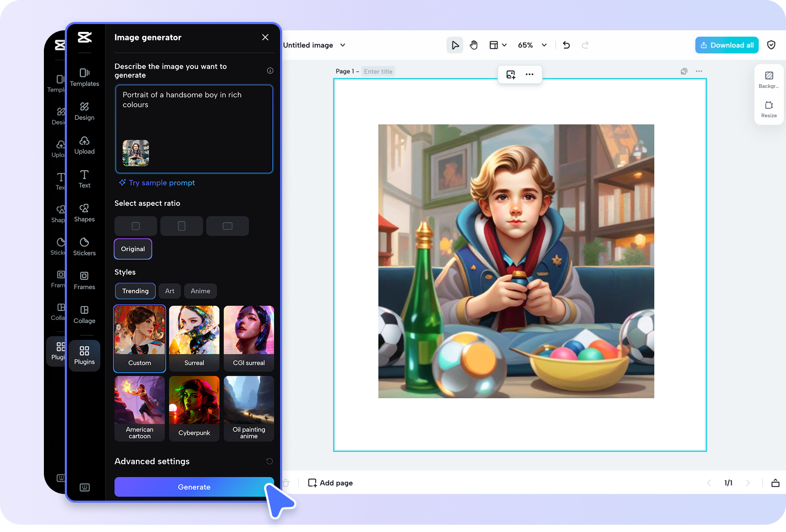Viewport: 786px width, 532px height.
Task: Open the Background panel
Action: click(769, 80)
